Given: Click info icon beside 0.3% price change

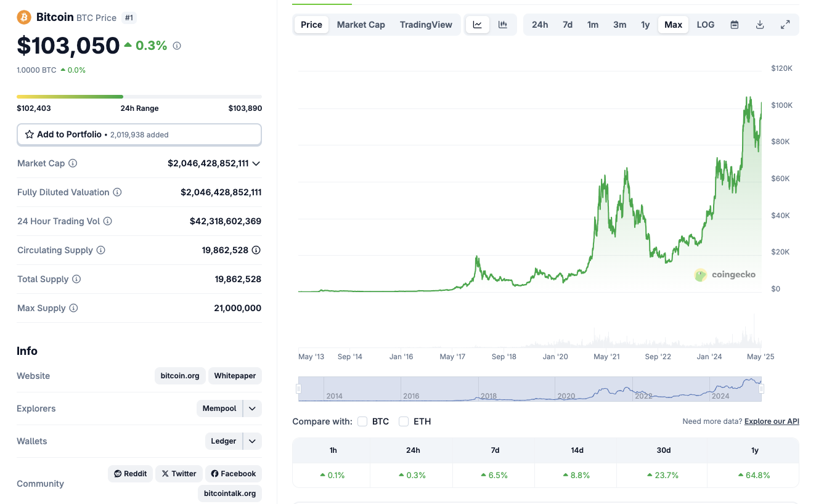Looking at the screenshot, I should click(x=177, y=46).
